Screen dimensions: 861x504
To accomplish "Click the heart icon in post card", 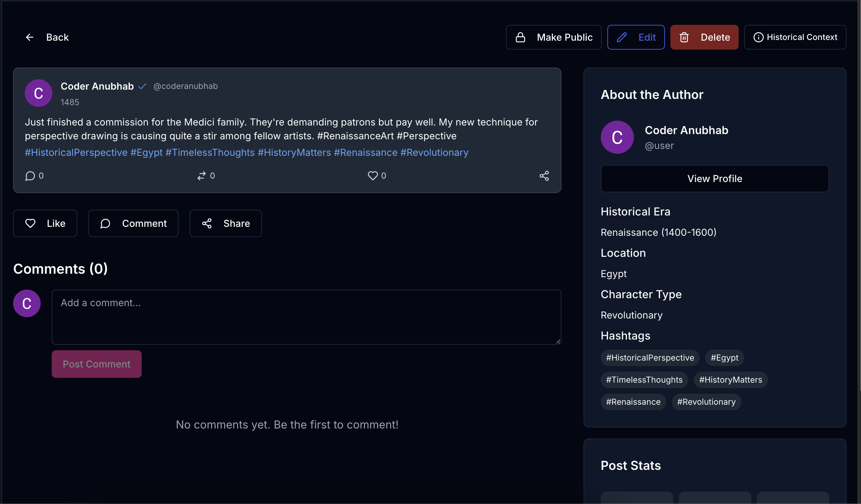I will point(373,176).
